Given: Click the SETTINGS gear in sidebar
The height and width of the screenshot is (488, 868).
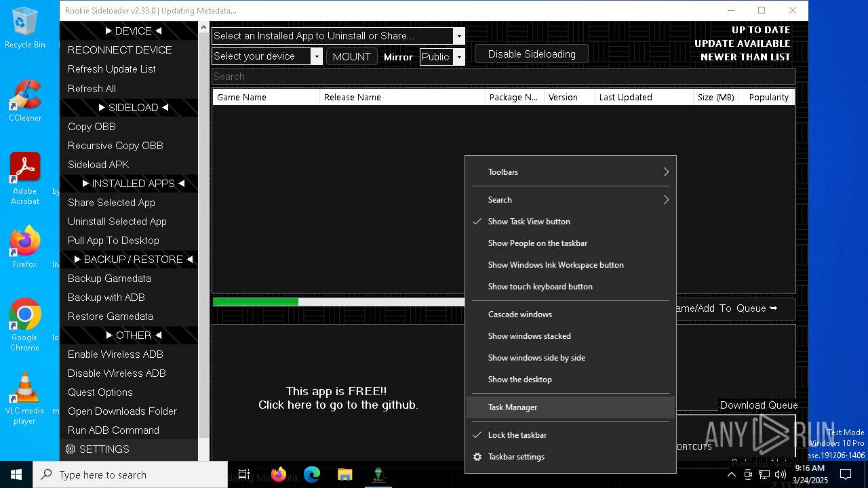Looking at the screenshot, I should tap(70, 449).
